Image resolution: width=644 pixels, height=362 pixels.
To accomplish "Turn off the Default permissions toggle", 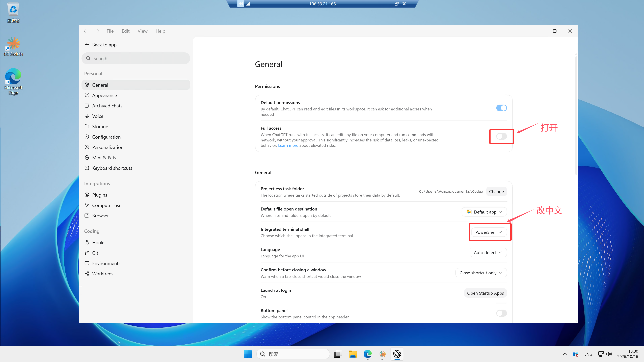I will pyautogui.click(x=501, y=108).
